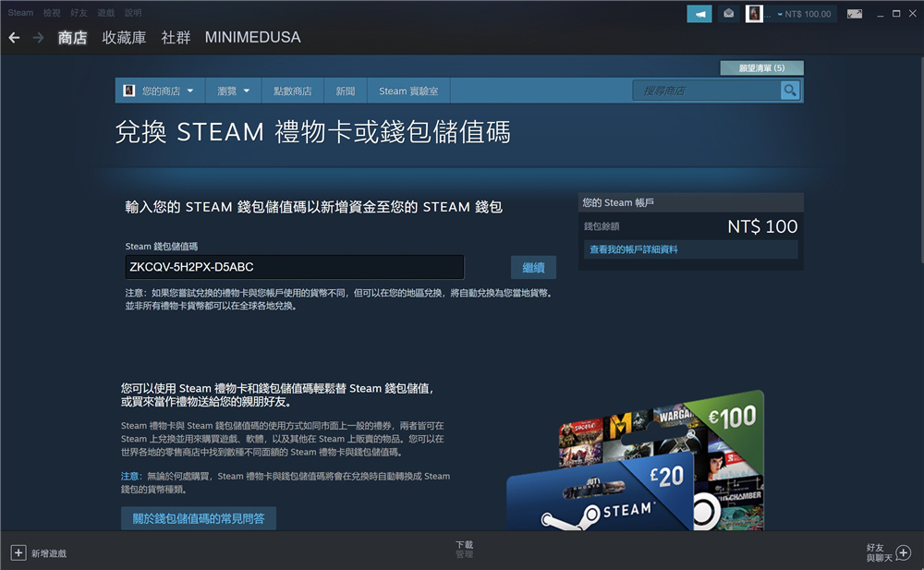Click the add game plus icon
The image size is (924, 570).
pyautogui.click(x=18, y=552)
